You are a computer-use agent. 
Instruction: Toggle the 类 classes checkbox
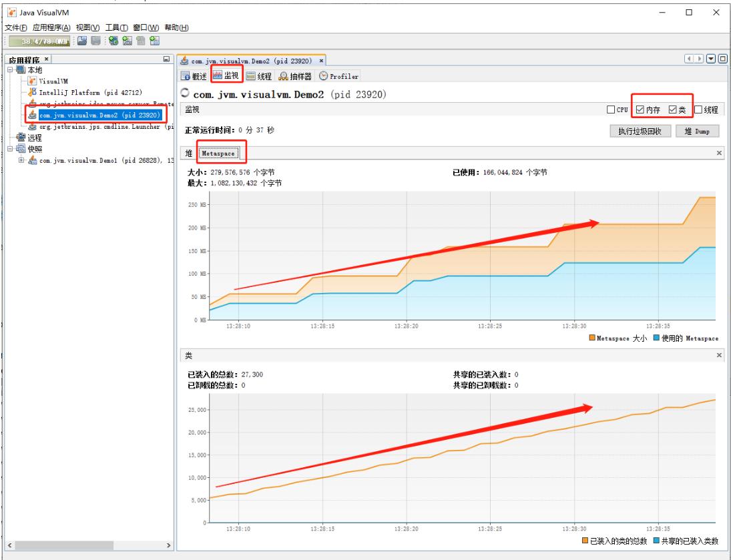coord(673,109)
